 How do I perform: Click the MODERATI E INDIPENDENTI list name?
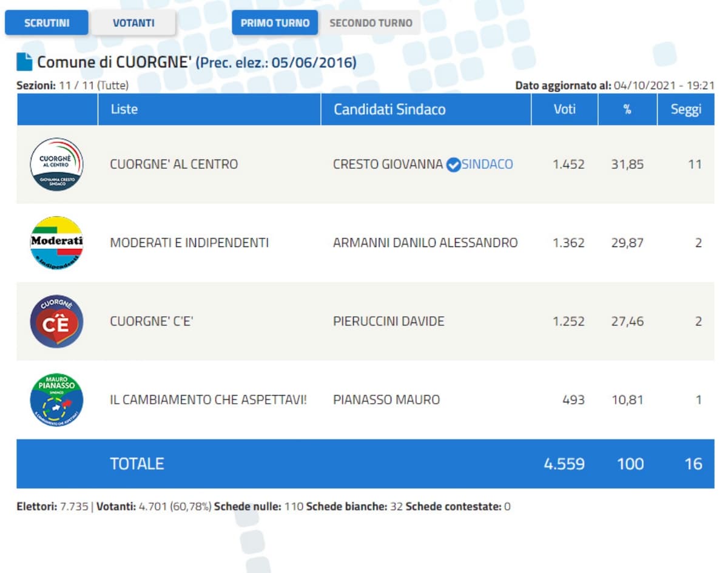pyautogui.click(x=189, y=243)
